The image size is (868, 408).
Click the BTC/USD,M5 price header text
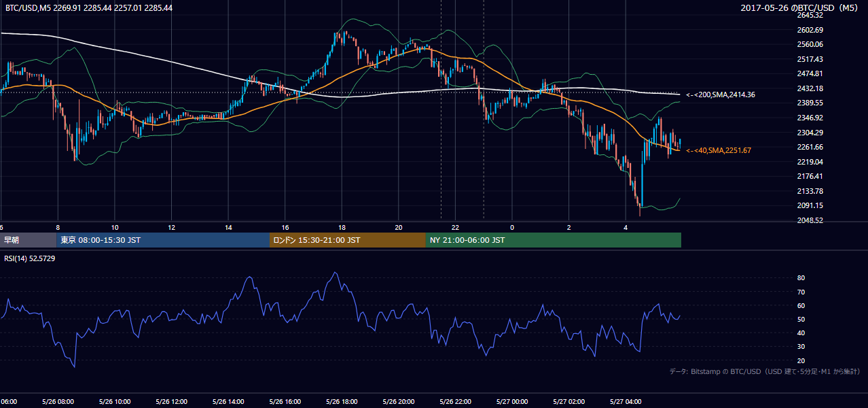point(88,8)
